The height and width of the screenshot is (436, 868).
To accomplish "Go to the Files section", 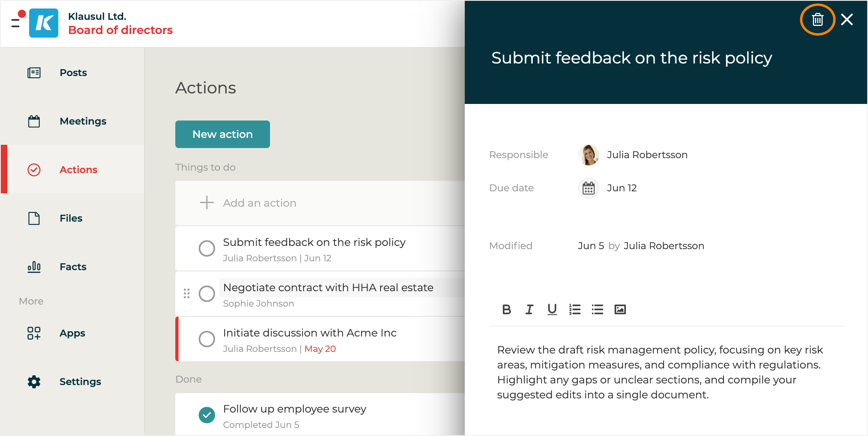I will coord(71,218).
